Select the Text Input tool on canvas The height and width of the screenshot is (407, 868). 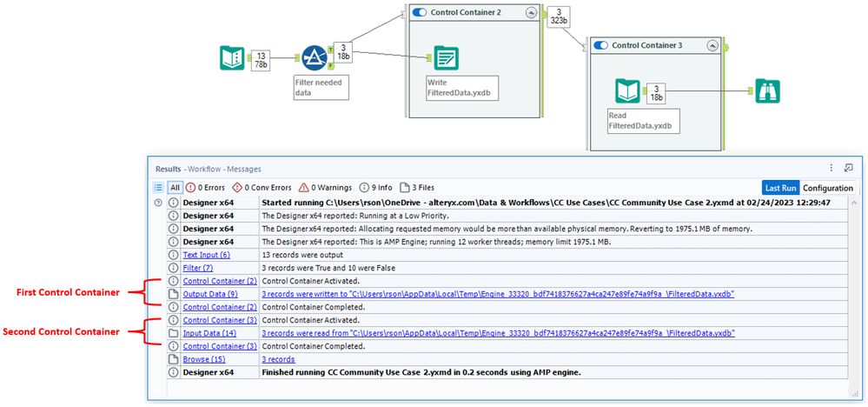(x=232, y=57)
